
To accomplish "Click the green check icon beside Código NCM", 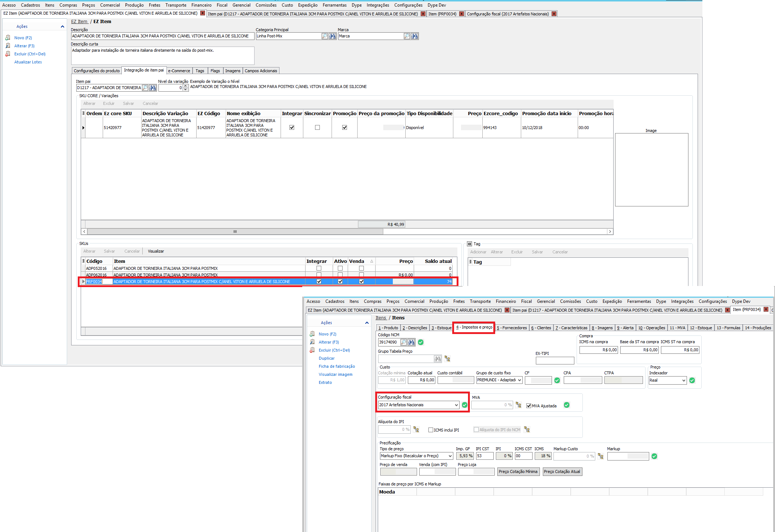I will [x=421, y=342].
